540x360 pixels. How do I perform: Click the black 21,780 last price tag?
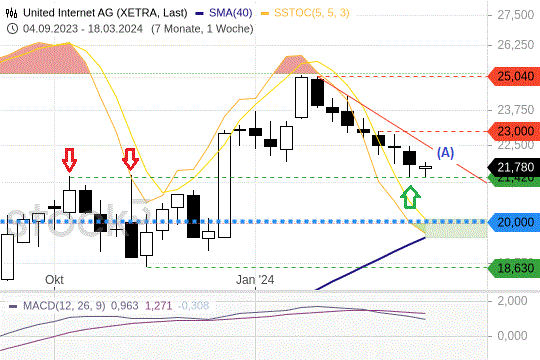514,167
